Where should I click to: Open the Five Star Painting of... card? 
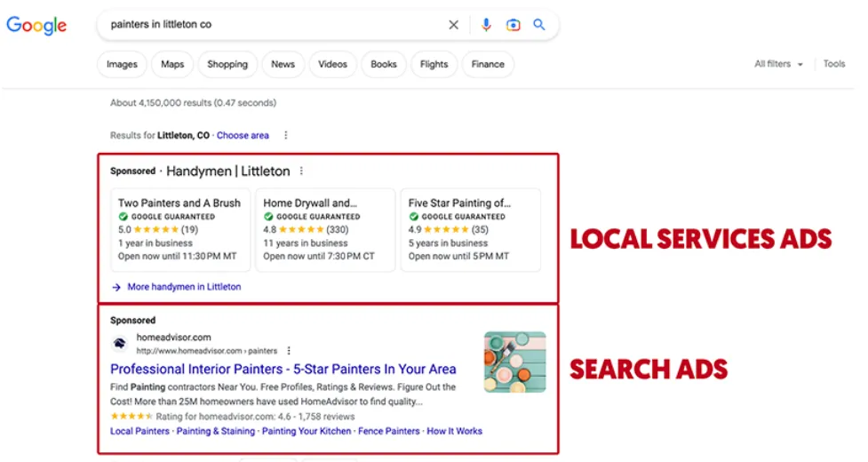pyautogui.click(x=471, y=229)
